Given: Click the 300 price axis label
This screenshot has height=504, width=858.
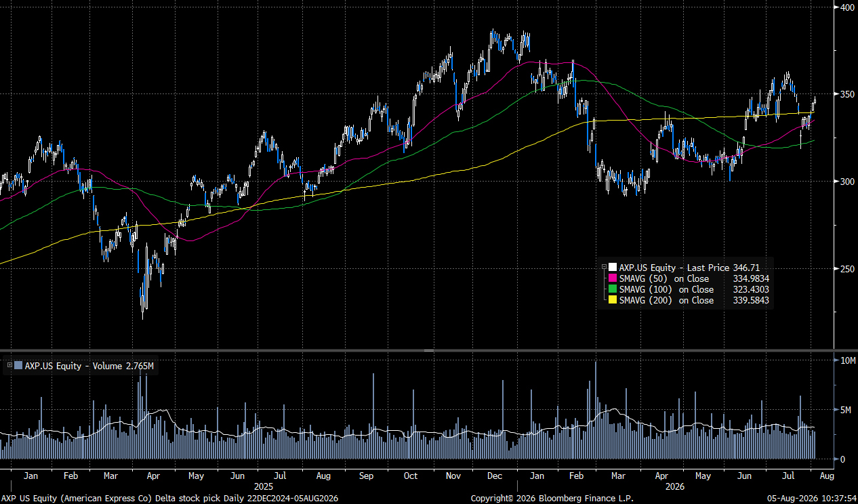Looking at the screenshot, I should point(846,182).
